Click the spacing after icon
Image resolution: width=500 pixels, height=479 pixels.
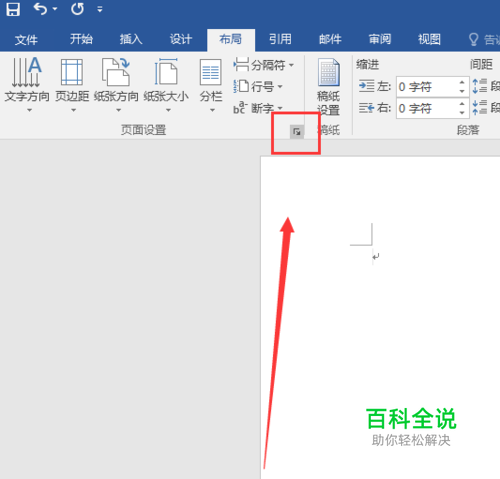click(480, 108)
